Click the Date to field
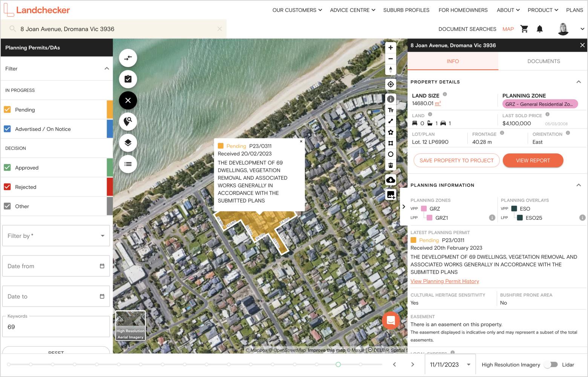The image size is (588, 377). click(56, 296)
